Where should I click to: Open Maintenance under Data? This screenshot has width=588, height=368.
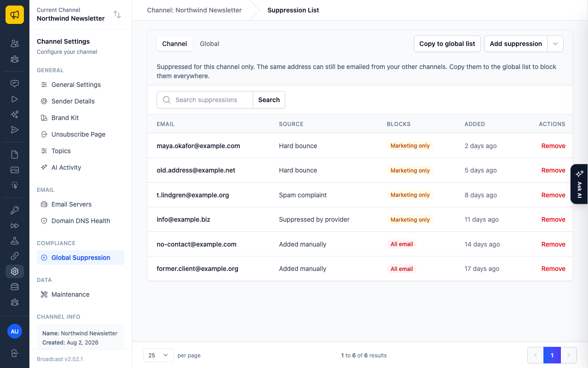(80, 294)
